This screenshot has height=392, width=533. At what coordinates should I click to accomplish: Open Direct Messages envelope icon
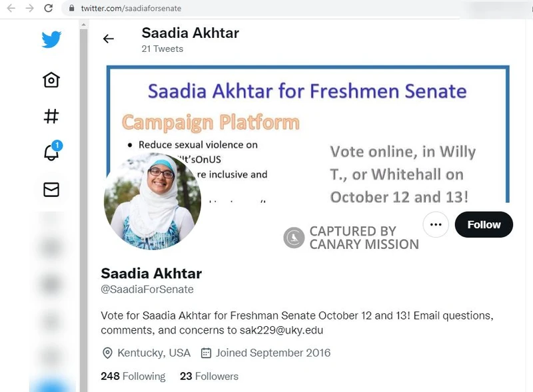click(x=50, y=191)
